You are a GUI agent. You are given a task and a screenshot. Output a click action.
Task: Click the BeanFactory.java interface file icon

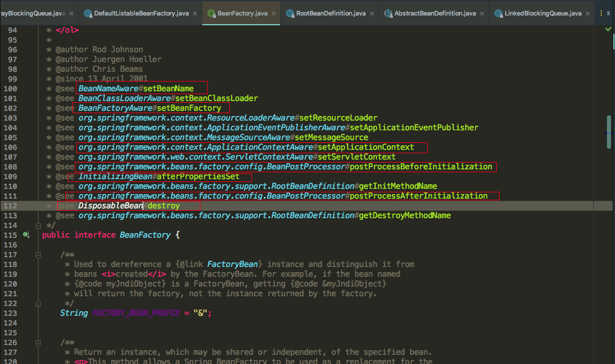211,13
